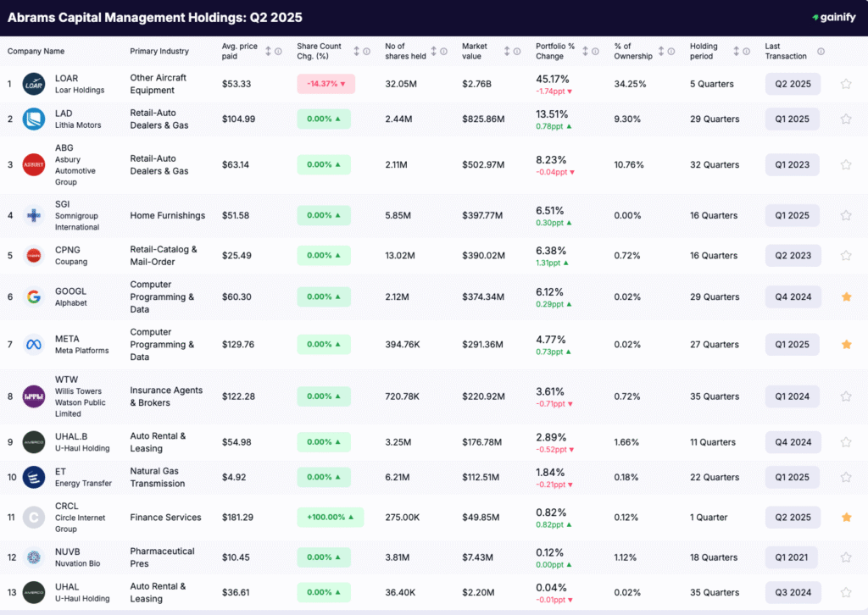This screenshot has height=615, width=868.
Task: Show info tooltip for Last Transaction
Action: click(x=821, y=52)
